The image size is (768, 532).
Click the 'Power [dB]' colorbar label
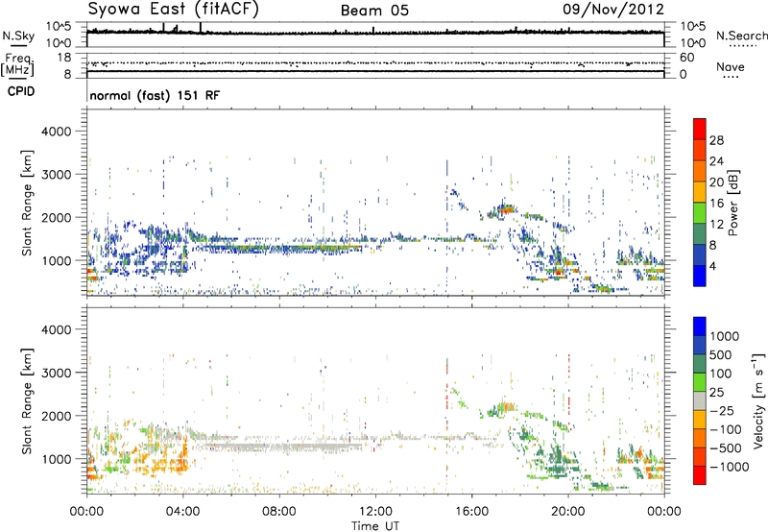click(x=732, y=203)
